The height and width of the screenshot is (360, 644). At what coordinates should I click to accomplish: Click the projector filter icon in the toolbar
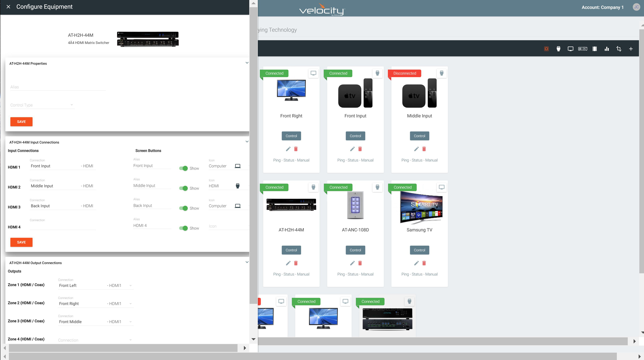coord(582,49)
